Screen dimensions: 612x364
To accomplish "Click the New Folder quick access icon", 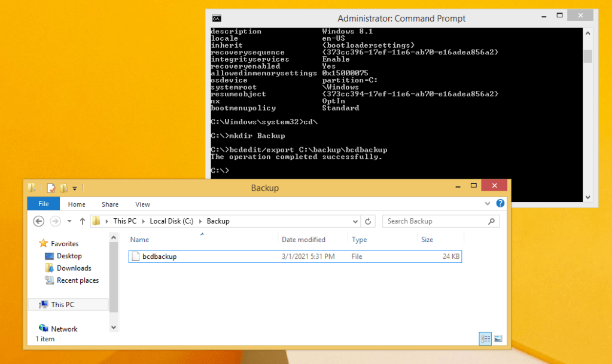I will pyautogui.click(x=63, y=188).
